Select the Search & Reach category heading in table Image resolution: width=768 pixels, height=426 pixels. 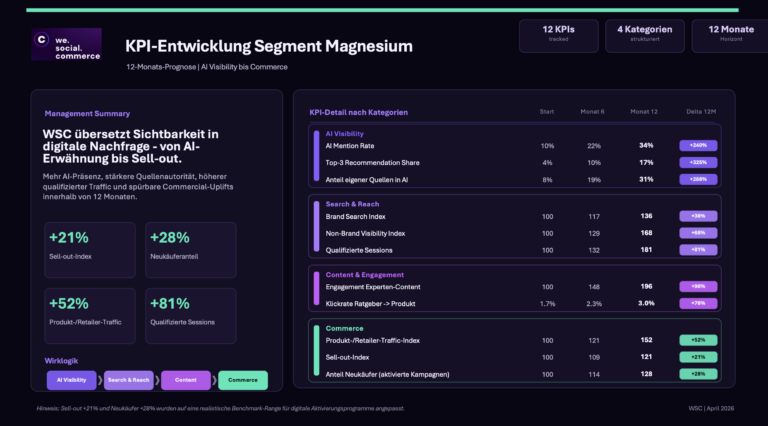352,204
